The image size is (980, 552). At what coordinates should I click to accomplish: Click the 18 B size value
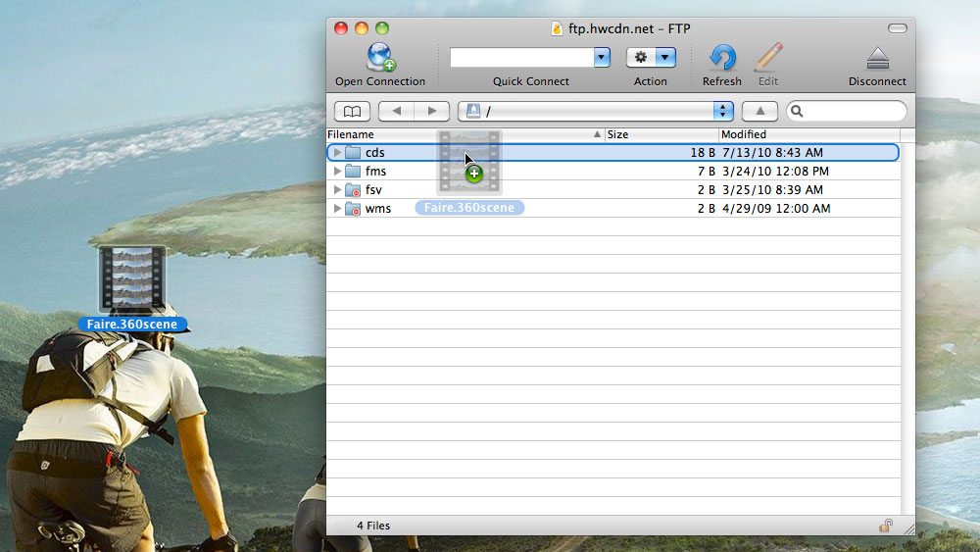pos(703,153)
